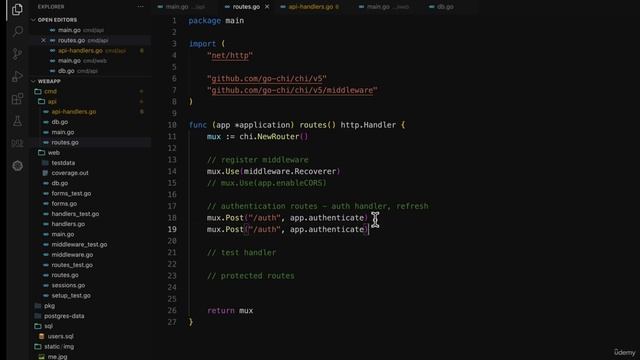Screen dimensions: 640x360
Task: Open middleware.go file
Action: click(72, 255)
